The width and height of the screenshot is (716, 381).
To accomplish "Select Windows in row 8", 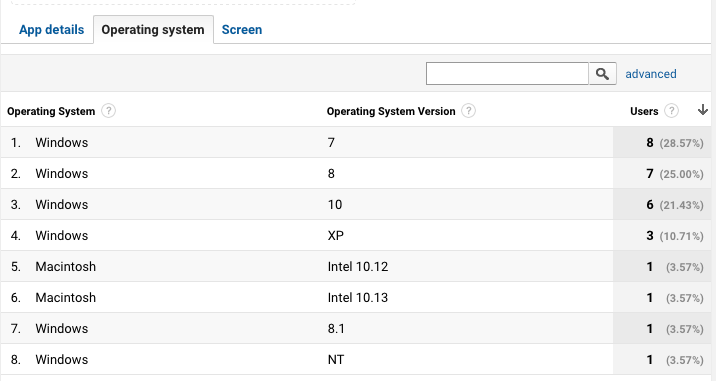I will 62,360.
